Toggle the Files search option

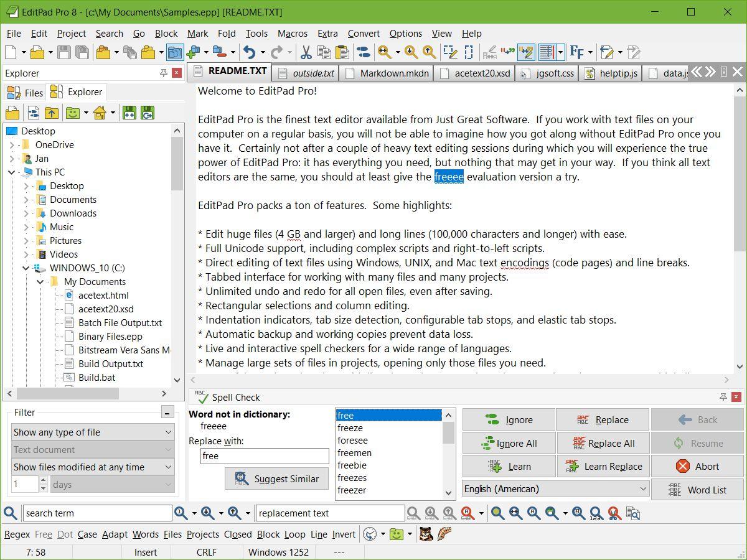(x=172, y=534)
